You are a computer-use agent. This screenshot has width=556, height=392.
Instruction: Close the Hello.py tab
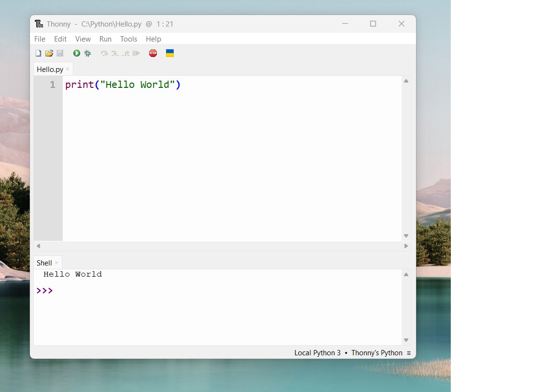pos(68,69)
